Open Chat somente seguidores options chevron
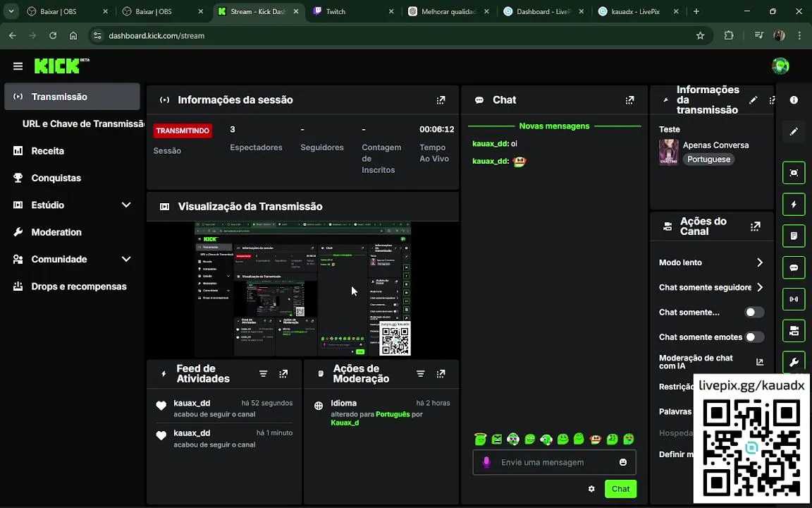The height and width of the screenshot is (508, 812). (760, 287)
